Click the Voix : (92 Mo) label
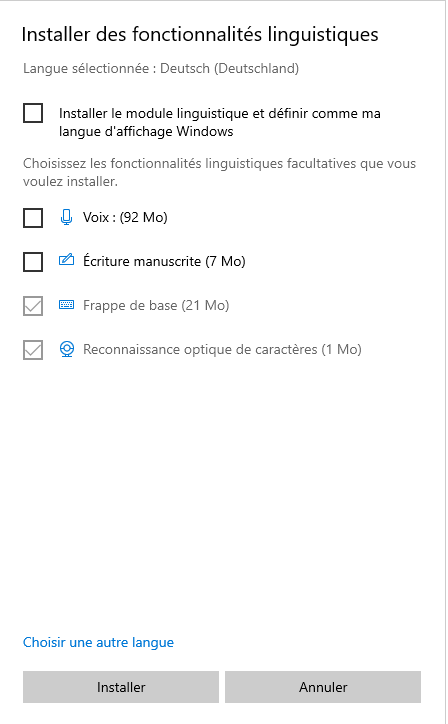This screenshot has width=448, height=724. pyautogui.click(x=125, y=217)
